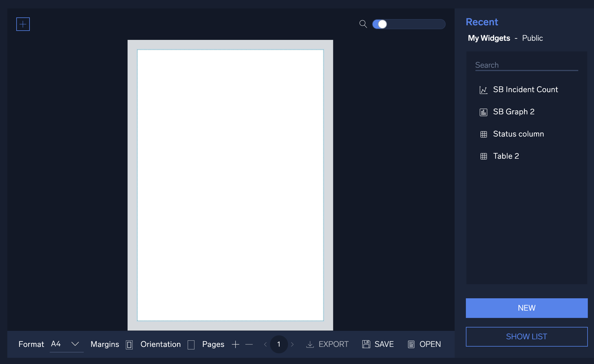Go to the previous page with the left arrow
Screen dimensions: 594x364
point(265,344)
